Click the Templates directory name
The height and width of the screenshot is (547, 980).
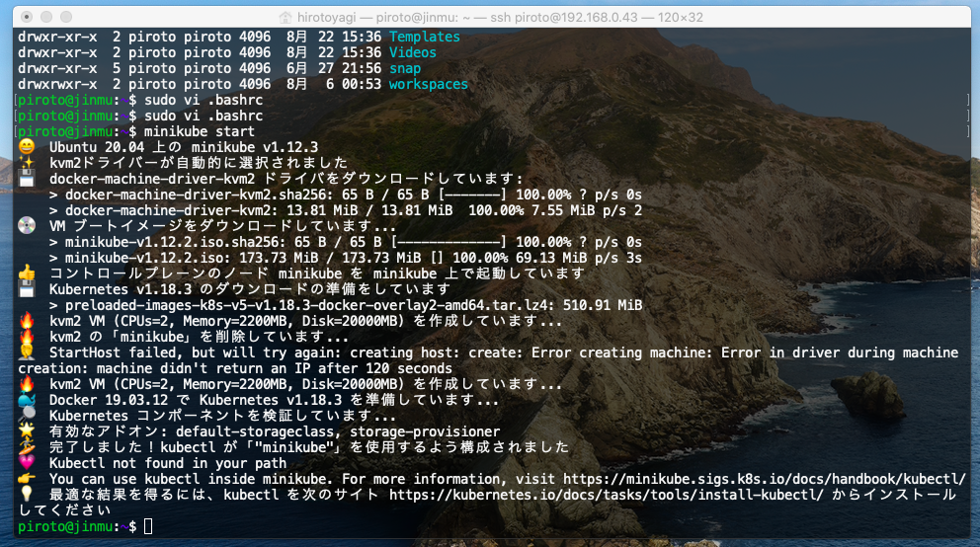pos(424,37)
